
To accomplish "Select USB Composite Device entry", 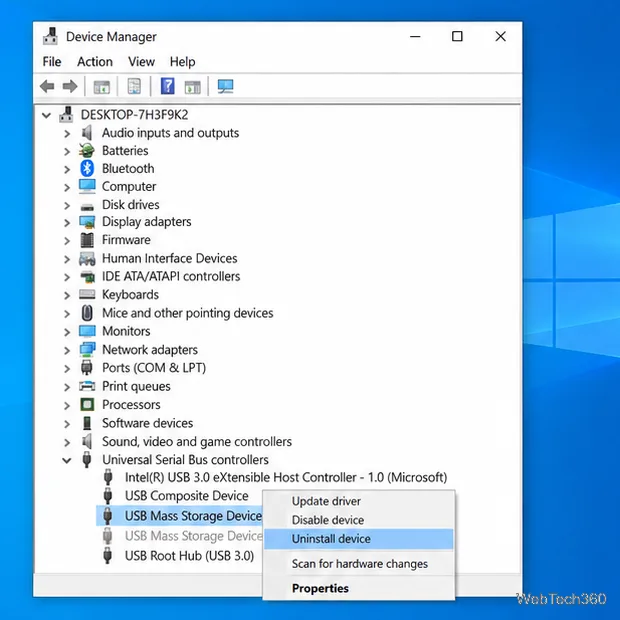I will tap(187, 495).
